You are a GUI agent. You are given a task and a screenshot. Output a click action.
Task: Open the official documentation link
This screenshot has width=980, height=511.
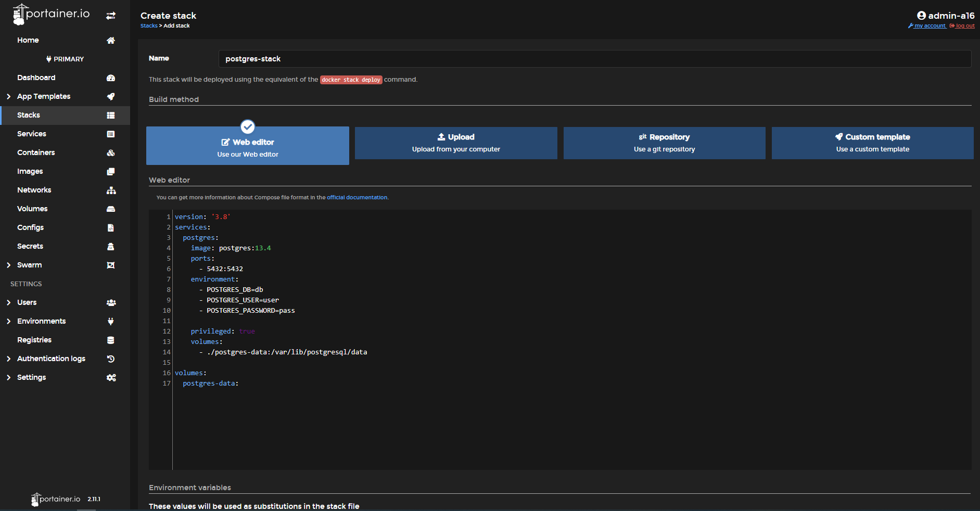point(357,198)
